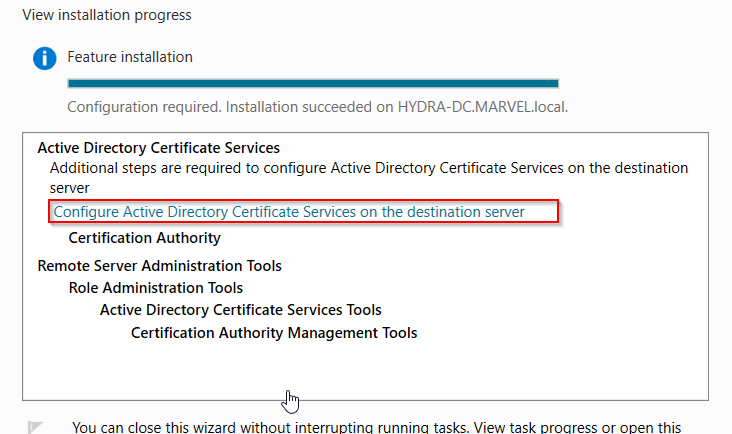Select the Active Directory Certificate Services heading

(x=159, y=148)
